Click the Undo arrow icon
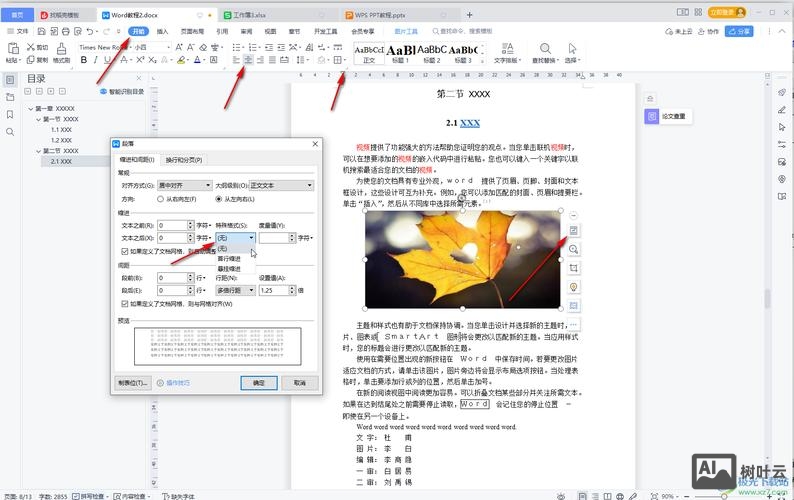The image size is (794, 500). point(90,31)
